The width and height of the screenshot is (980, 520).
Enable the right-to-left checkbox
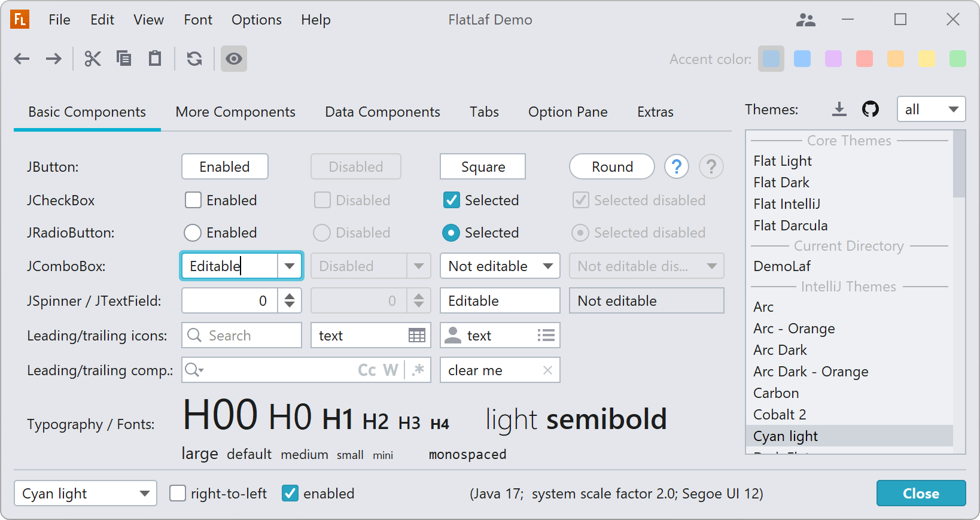click(x=178, y=494)
